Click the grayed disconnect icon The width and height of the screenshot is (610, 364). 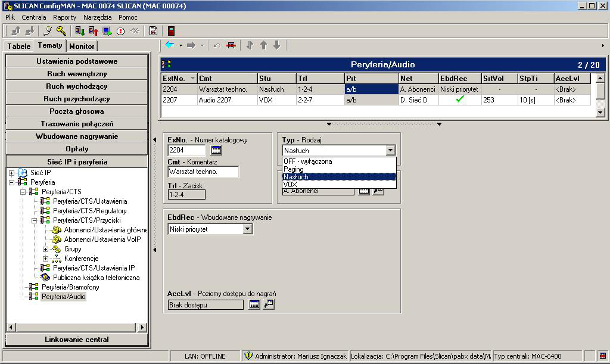(x=135, y=31)
